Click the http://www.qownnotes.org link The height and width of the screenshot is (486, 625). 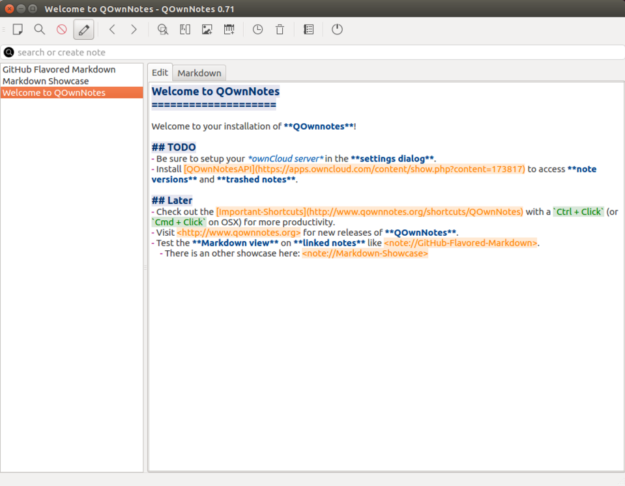pyautogui.click(x=238, y=232)
